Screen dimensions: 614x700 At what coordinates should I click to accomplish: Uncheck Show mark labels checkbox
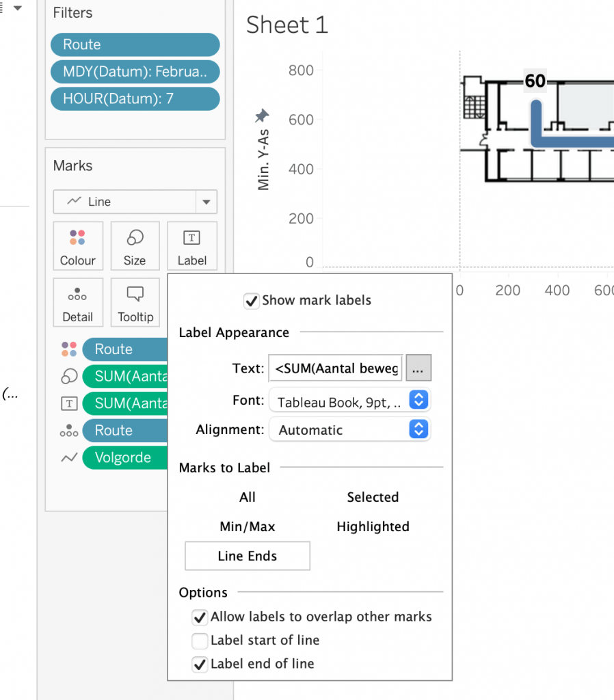pos(252,301)
